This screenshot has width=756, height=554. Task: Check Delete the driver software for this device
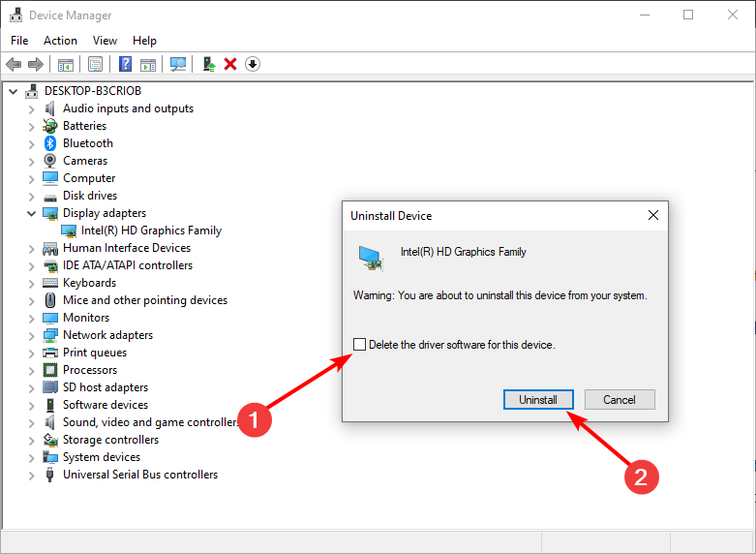pos(359,344)
